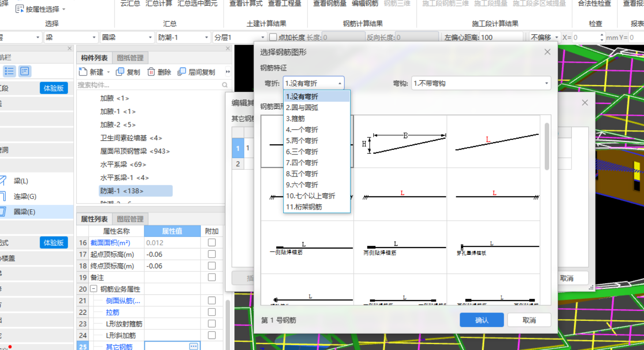Screen dimensions: 644x350
Task: Tick the 附加 checkbox for 备注
Action: (212, 277)
